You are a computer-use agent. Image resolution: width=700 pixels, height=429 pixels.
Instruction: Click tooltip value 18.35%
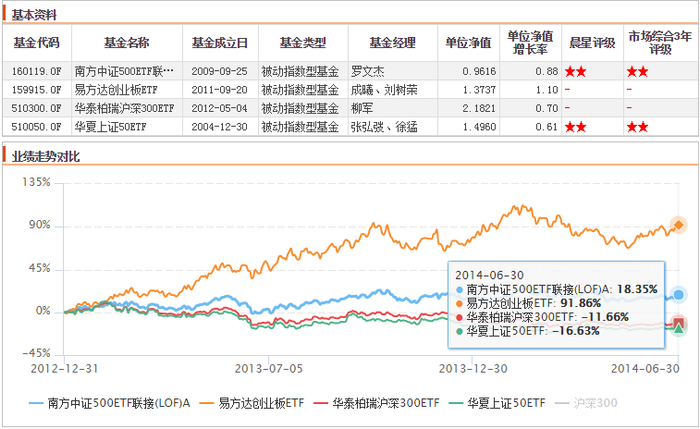tap(637, 290)
